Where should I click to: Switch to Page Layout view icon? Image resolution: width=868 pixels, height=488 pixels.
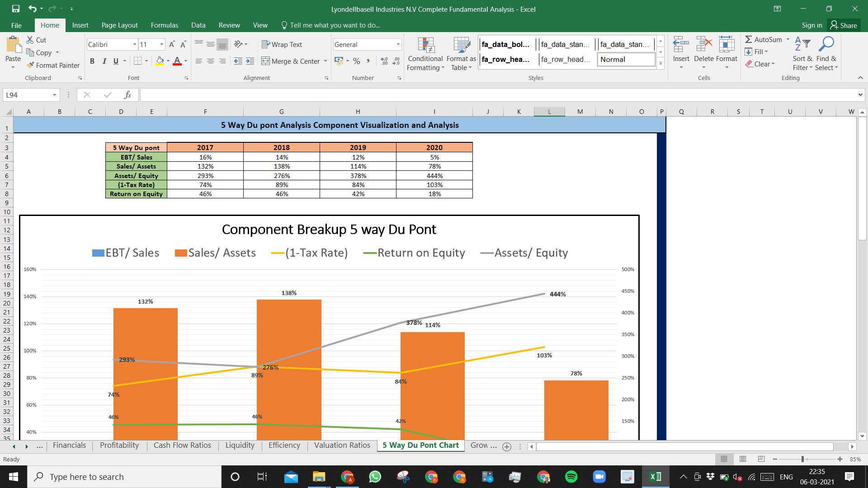[743, 459]
